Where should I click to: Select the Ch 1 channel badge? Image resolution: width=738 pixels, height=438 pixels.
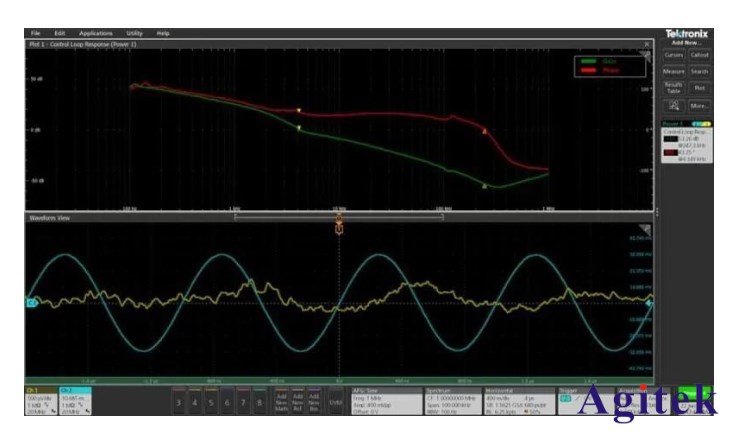(x=41, y=401)
